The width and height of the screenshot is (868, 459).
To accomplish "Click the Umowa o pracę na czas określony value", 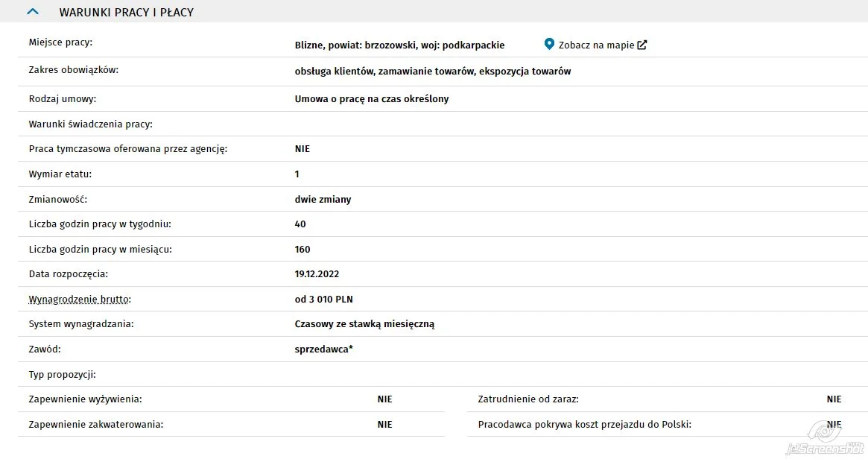I will pyautogui.click(x=372, y=99).
